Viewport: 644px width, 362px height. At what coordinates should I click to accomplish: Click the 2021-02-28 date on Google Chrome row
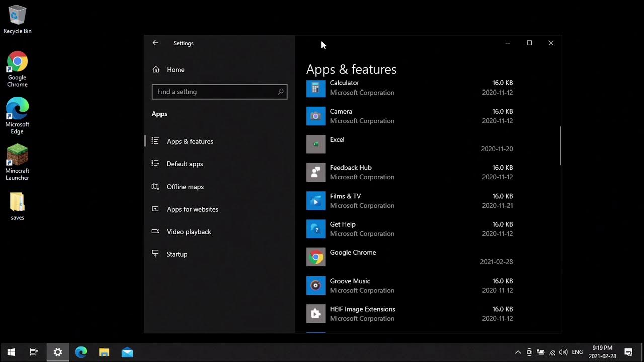497,262
